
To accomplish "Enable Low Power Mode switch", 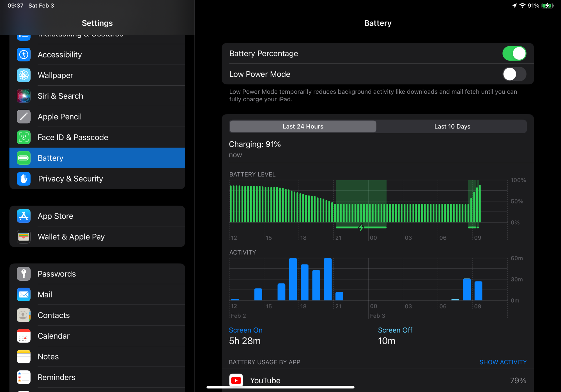I will coord(514,74).
